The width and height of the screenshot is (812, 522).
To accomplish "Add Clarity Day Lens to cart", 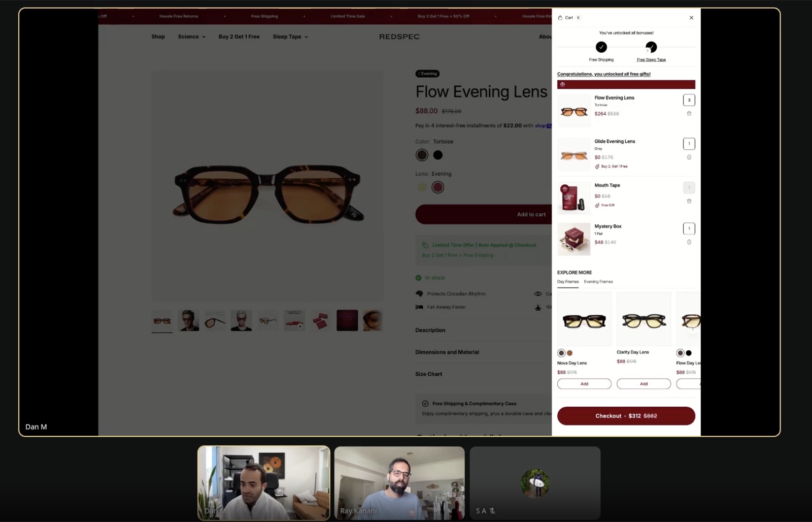I will [x=644, y=384].
